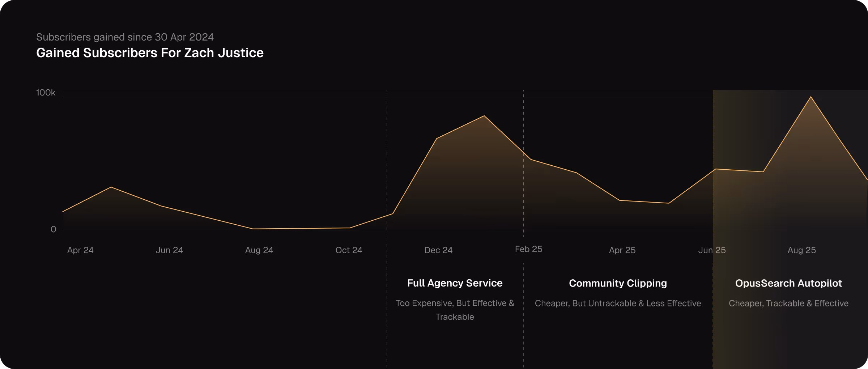Viewport: 868px width, 369px height.
Task: Click the chart peak near Jan 25
Action: (484, 116)
